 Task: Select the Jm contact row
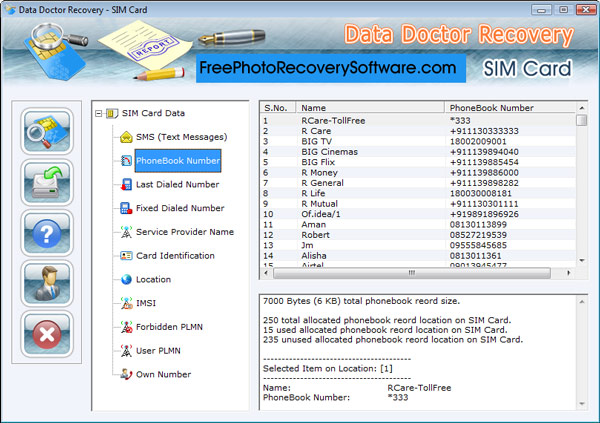(418, 245)
